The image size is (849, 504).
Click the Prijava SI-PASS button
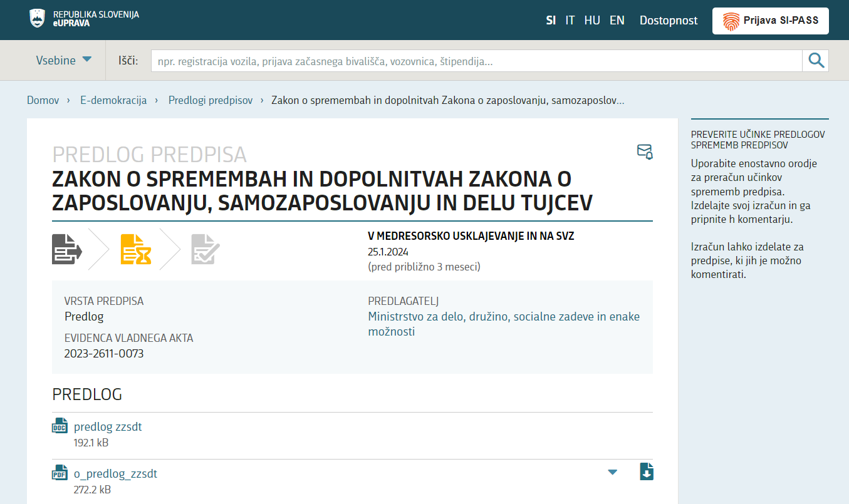(770, 21)
